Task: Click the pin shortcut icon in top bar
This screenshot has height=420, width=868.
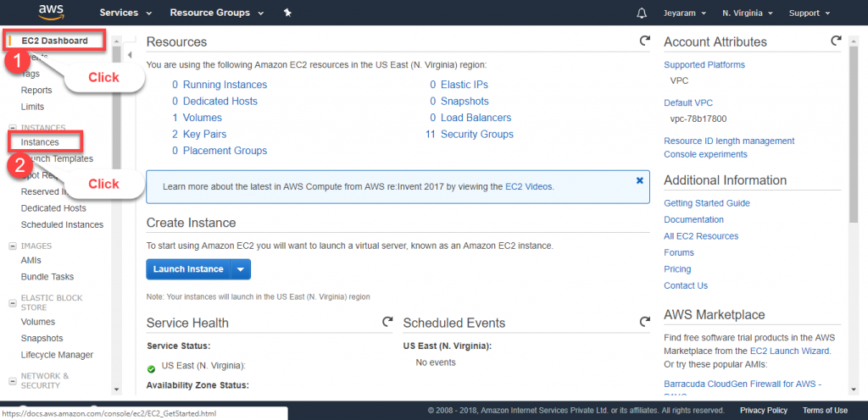Action: (x=287, y=13)
